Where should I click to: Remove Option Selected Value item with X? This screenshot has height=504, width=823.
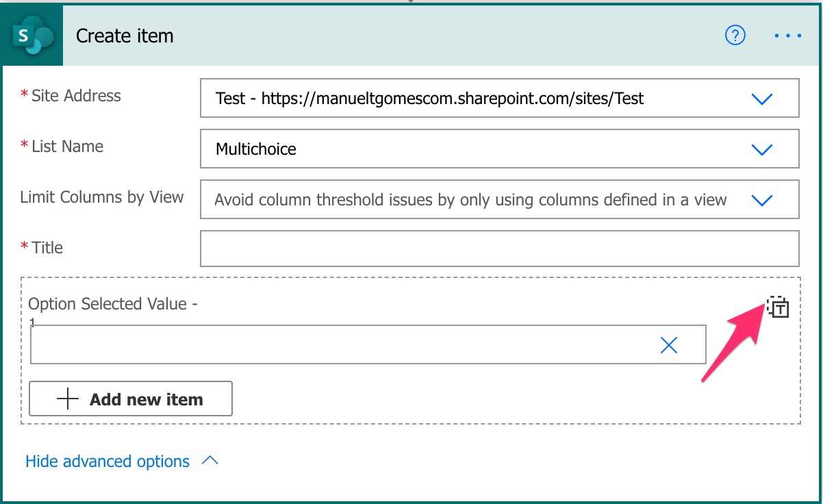669,345
